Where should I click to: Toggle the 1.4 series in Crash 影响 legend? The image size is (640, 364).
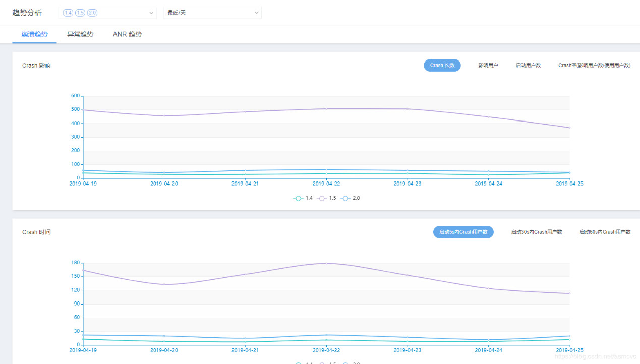303,198
